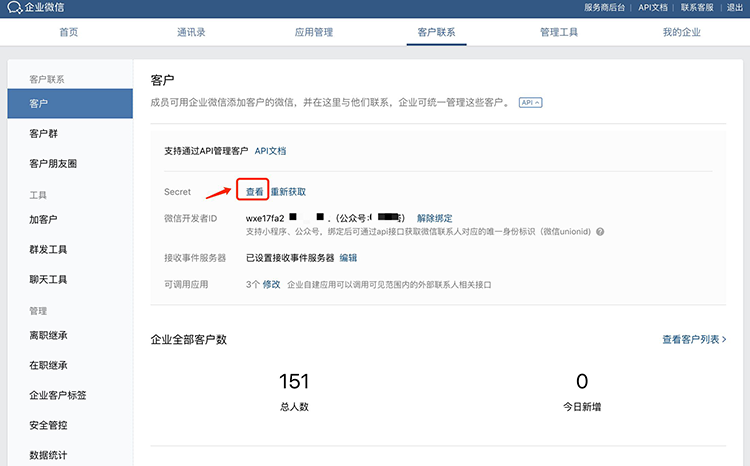Click the 企业微信 logo in header

coord(39,8)
